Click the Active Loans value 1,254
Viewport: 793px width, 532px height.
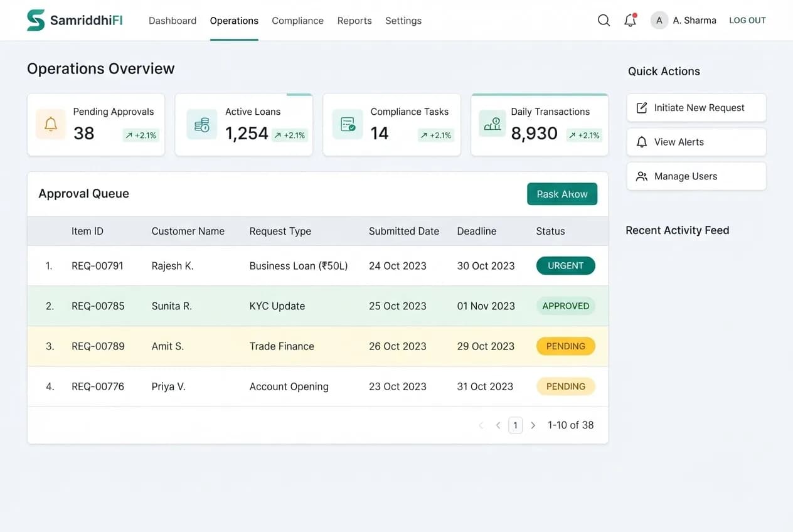tap(247, 133)
